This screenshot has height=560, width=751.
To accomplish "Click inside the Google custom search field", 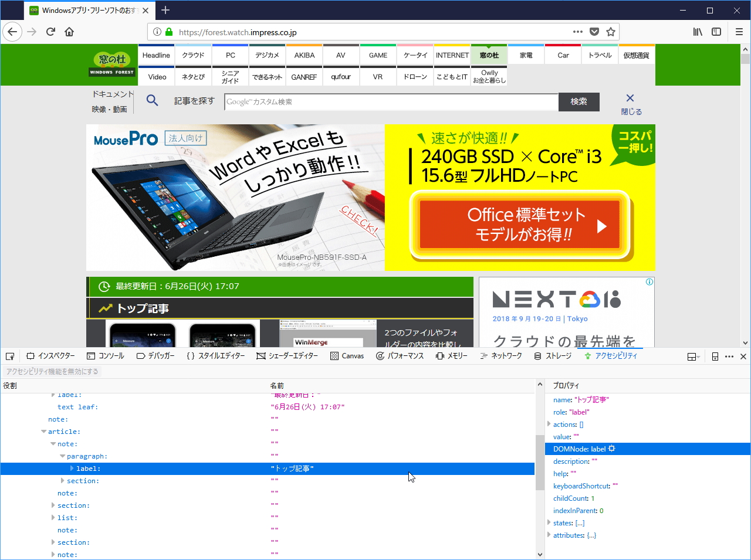I will click(x=391, y=102).
